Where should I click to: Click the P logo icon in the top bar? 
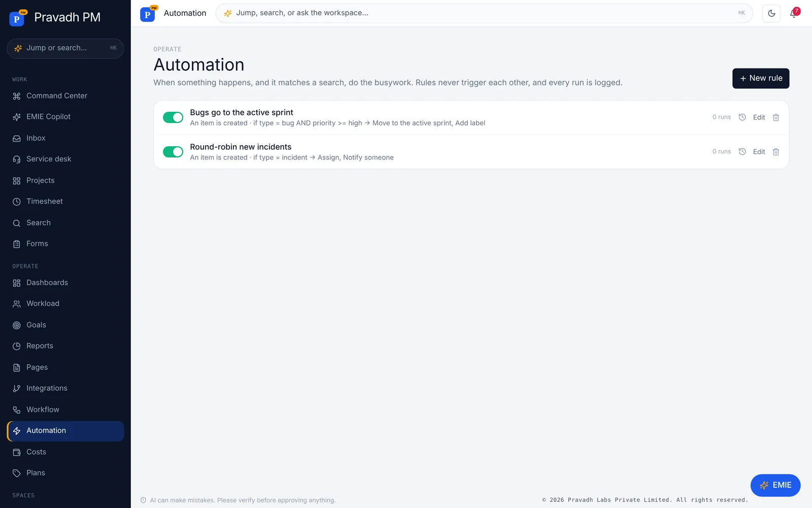click(148, 14)
